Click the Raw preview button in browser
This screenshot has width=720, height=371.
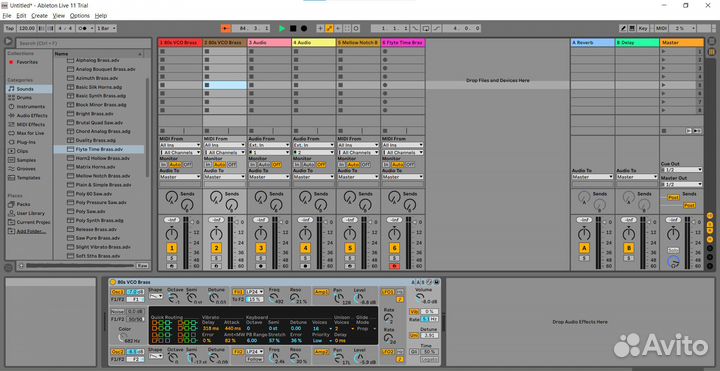tap(142, 266)
